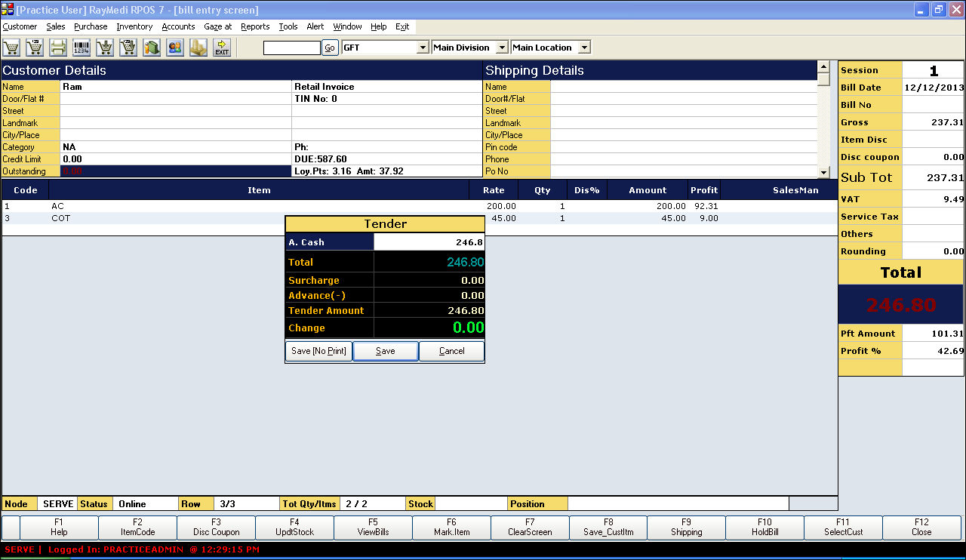The width and height of the screenshot is (966, 560).
Task: Click the F4 UpdtStock button
Action: [294, 527]
